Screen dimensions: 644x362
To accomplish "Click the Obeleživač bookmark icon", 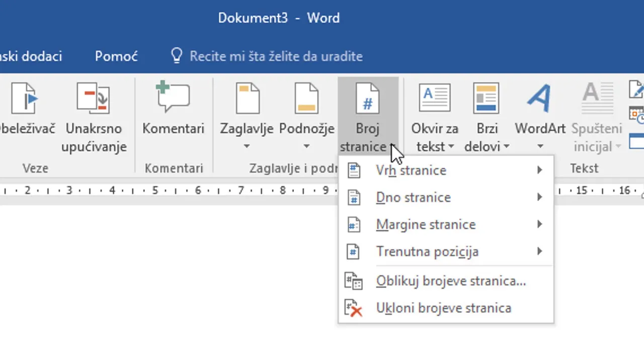I will [25, 98].
